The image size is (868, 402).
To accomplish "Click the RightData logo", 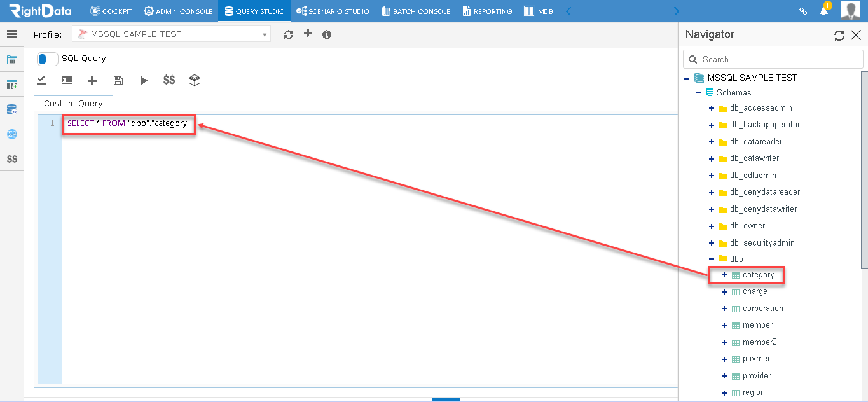I will [39, 11].
